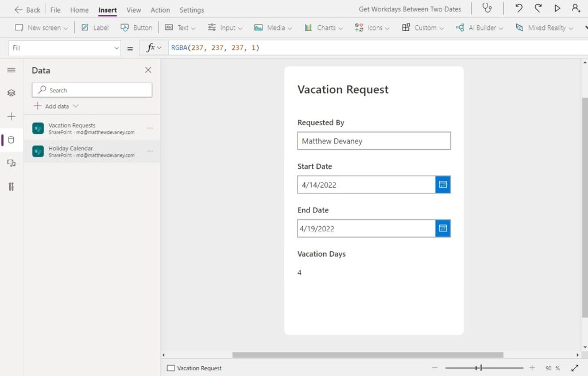Select the vacation days value 4

[299, 273]
